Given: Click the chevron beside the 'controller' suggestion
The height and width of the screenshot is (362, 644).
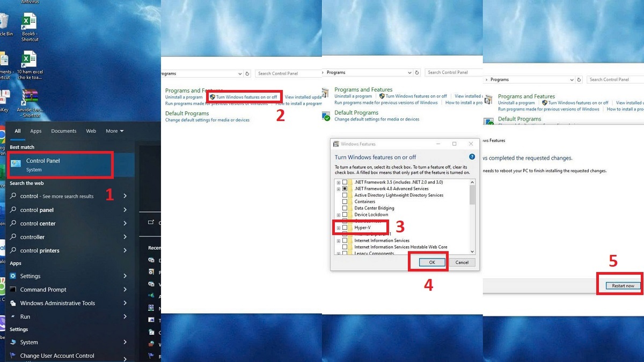Looking at the screenshot, I should point(125,237).
